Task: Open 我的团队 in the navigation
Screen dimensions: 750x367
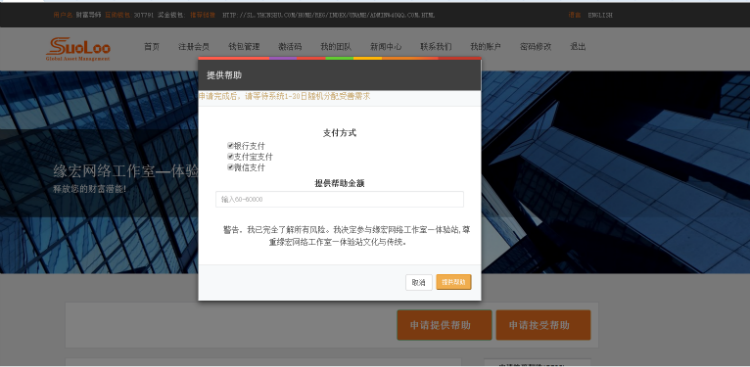Action: pos(336,47)
